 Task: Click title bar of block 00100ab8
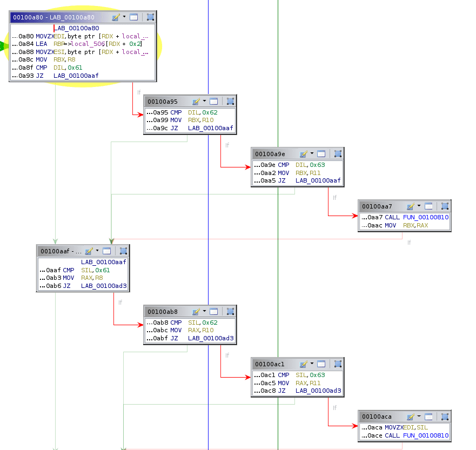coord(165,312)
